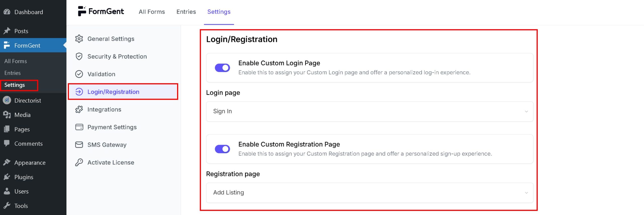
Task: Click the FormGent icon in WordPress sidebar
Action: 7,45
